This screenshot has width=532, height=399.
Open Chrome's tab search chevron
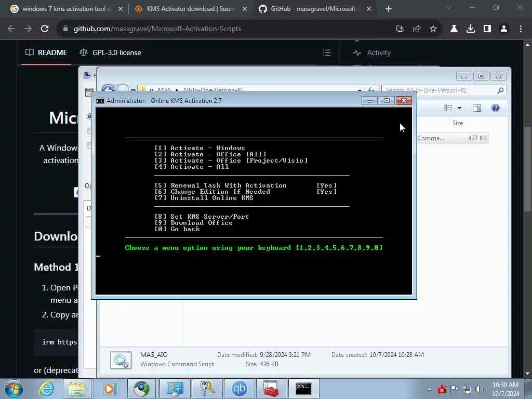pos(448,7)
